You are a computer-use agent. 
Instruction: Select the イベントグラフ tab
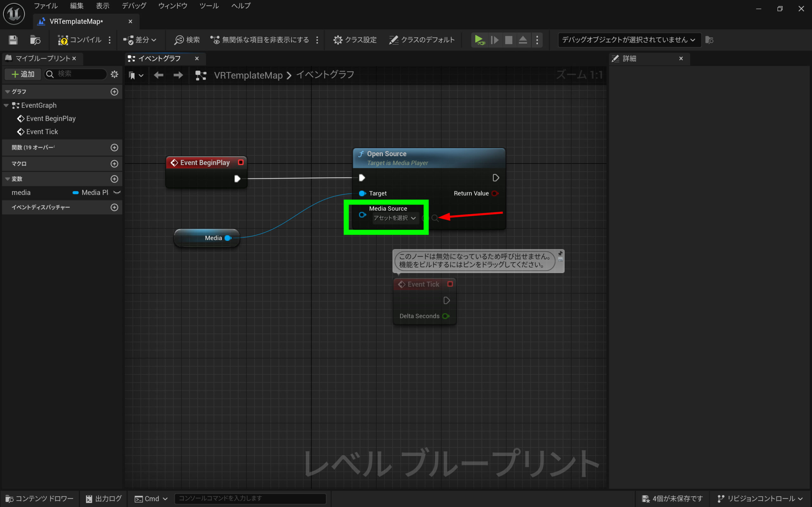point(160,59)
